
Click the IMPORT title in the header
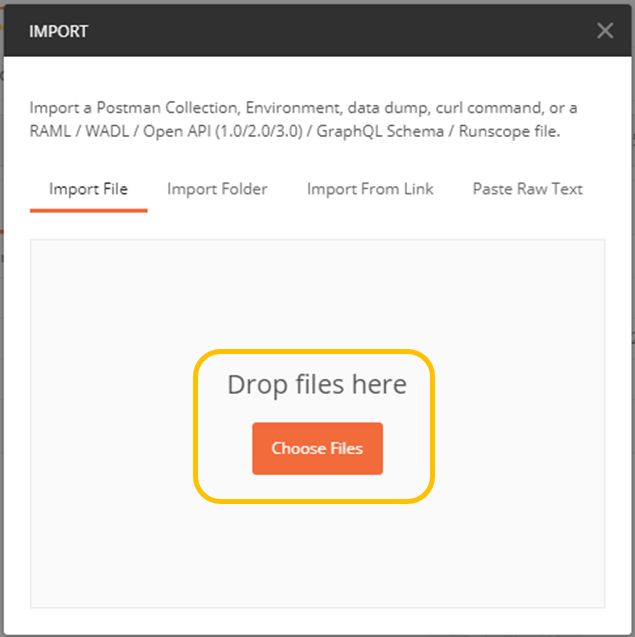tap(59, 31)
